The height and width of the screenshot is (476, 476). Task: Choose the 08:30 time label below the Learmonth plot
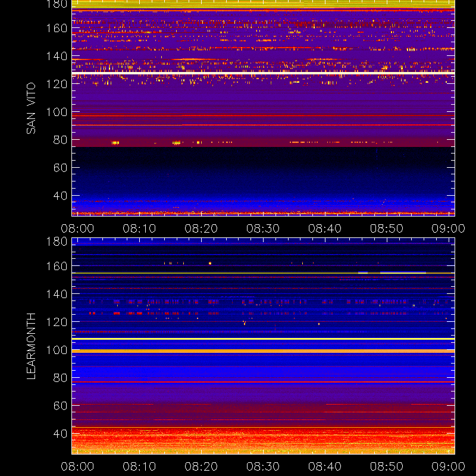point(263,466)
